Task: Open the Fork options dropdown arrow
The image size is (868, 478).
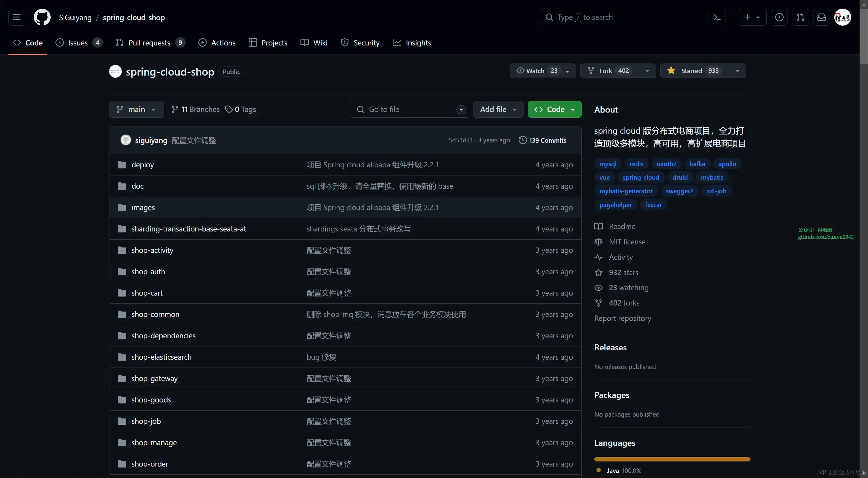Action: coord(647,71)
